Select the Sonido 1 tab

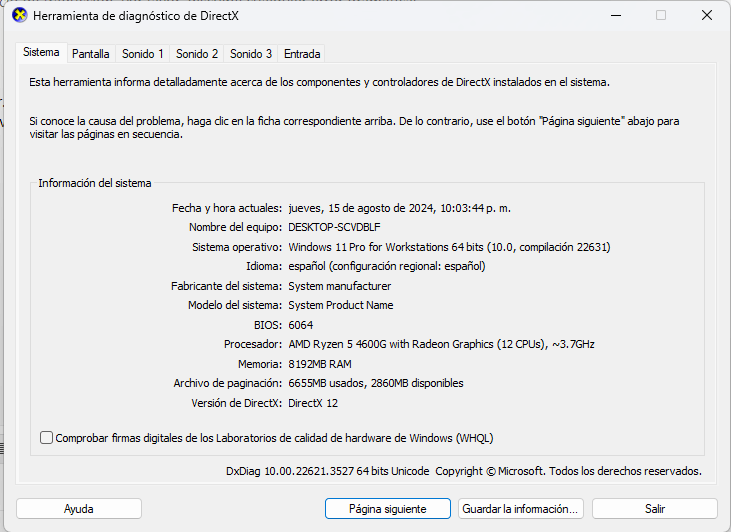143,54
